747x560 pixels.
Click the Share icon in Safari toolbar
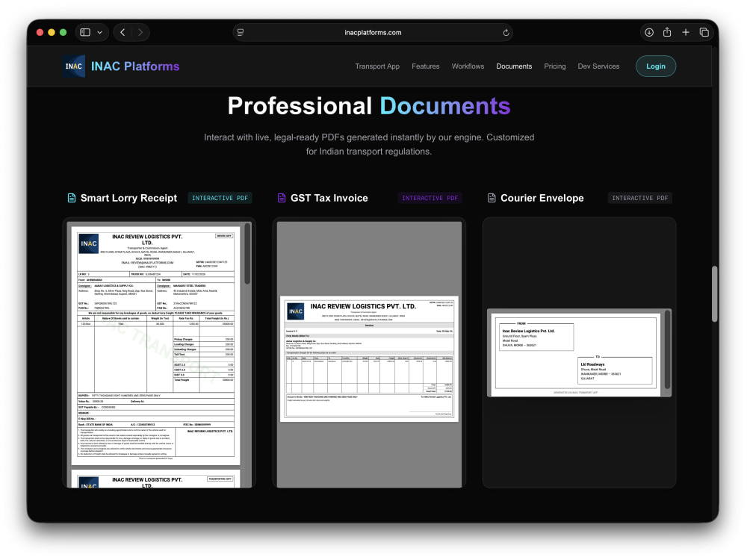pyautogui.click(x=667, y=32)
